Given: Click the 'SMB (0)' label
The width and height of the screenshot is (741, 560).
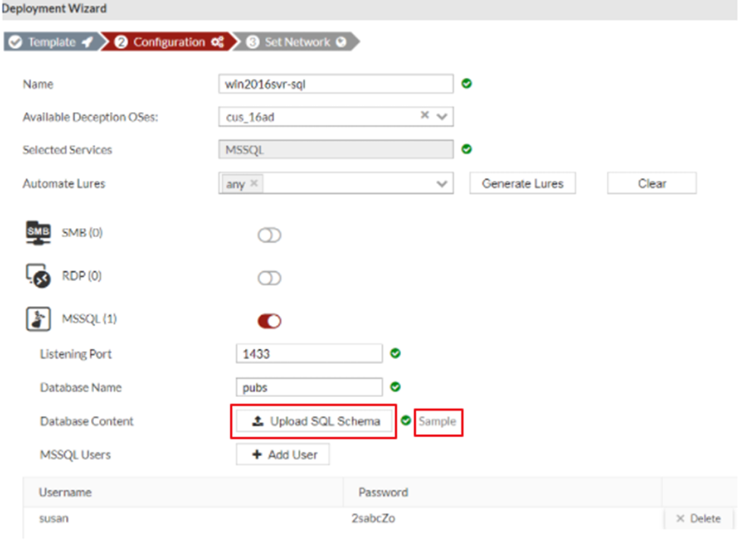Looking at the screenshot, I should pos(82,233).
